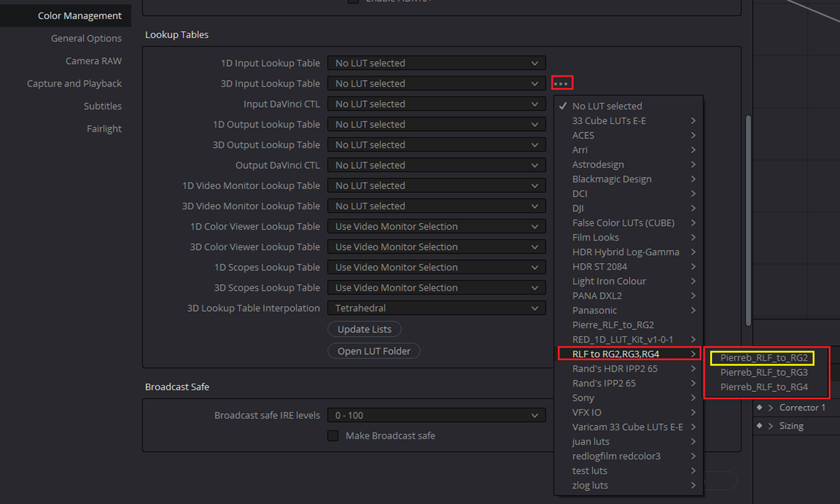Image resolution: width=840 pixels, height=504 pixels.
Task: Change the 3D Lookup Table Interpolation dropdown
Action: (436, 308)
